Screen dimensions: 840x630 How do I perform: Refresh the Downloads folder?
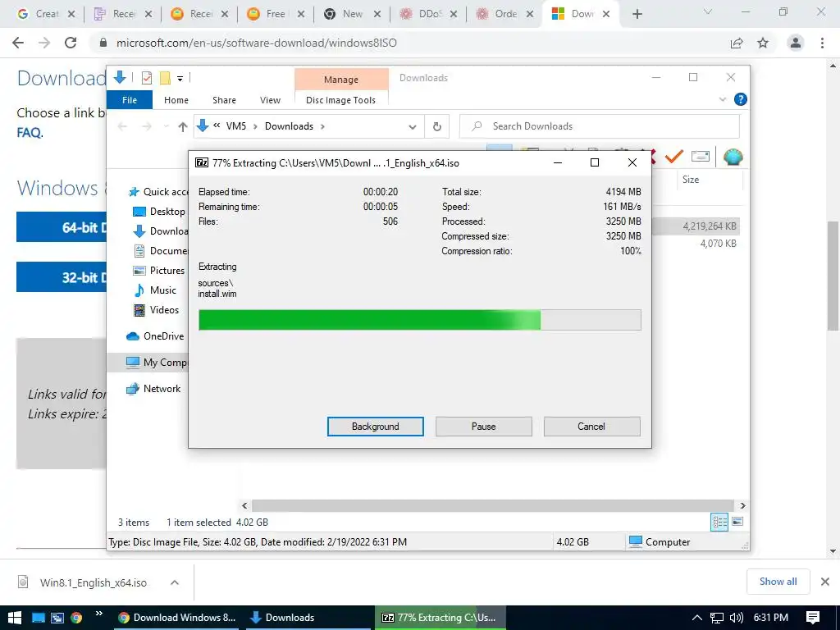436,126
